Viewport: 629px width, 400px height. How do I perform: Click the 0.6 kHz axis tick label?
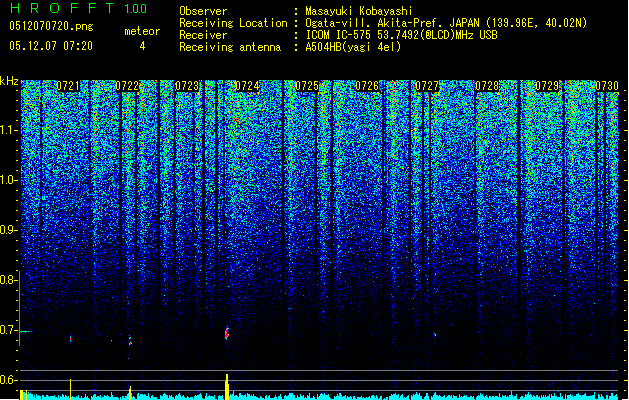coord(8,380)
